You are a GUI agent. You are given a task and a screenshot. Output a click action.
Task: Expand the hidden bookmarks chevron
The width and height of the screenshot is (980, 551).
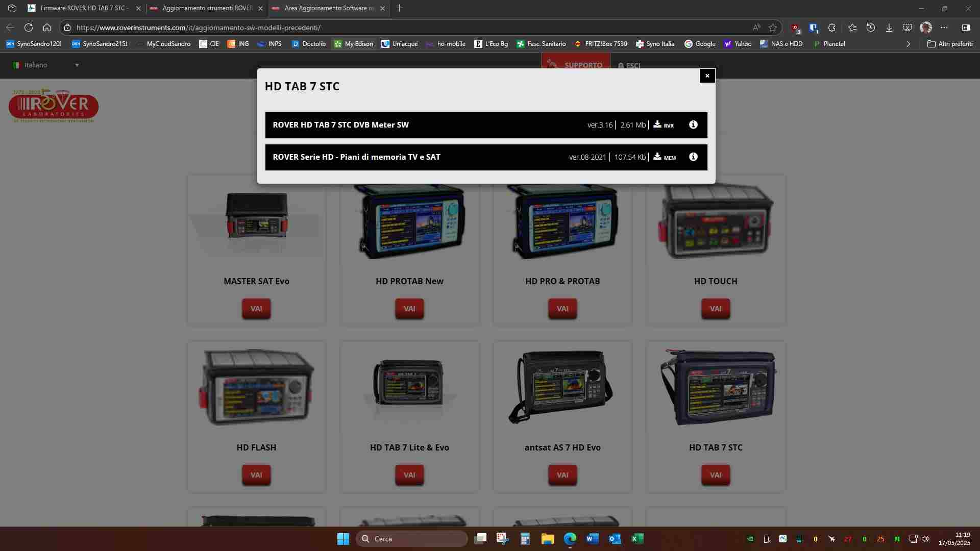908,44
